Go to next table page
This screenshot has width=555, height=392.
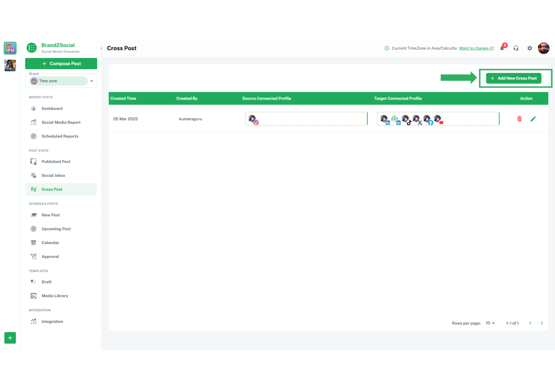(x=542, y=323)
